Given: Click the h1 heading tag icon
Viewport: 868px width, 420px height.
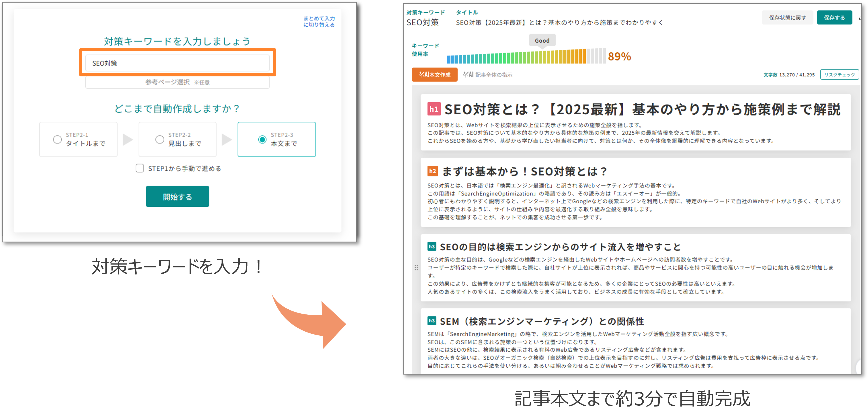Looking at the screenshot, I should coord(434,109).
